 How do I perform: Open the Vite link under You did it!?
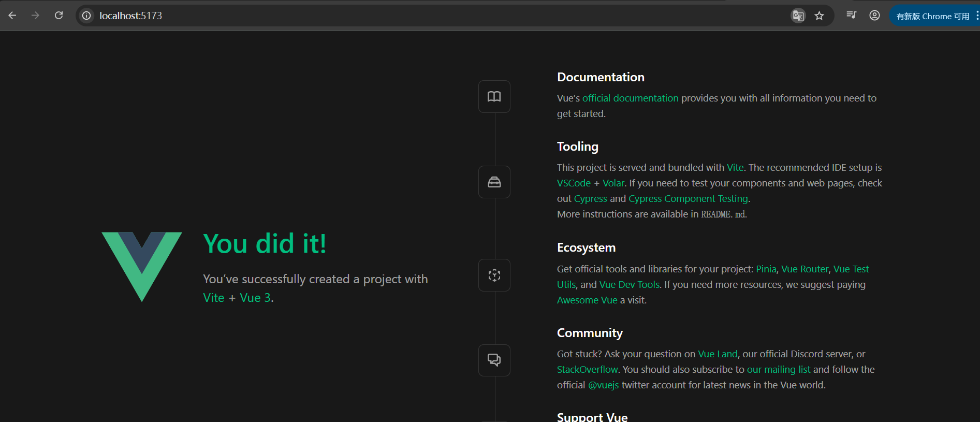tap(214, 298)
